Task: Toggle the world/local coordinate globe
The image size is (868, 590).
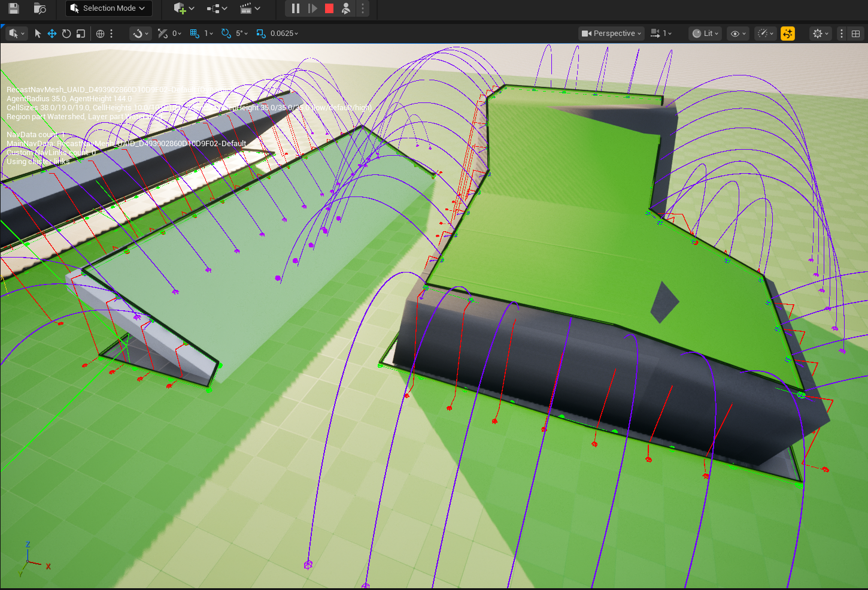Action: pos(100,34)
